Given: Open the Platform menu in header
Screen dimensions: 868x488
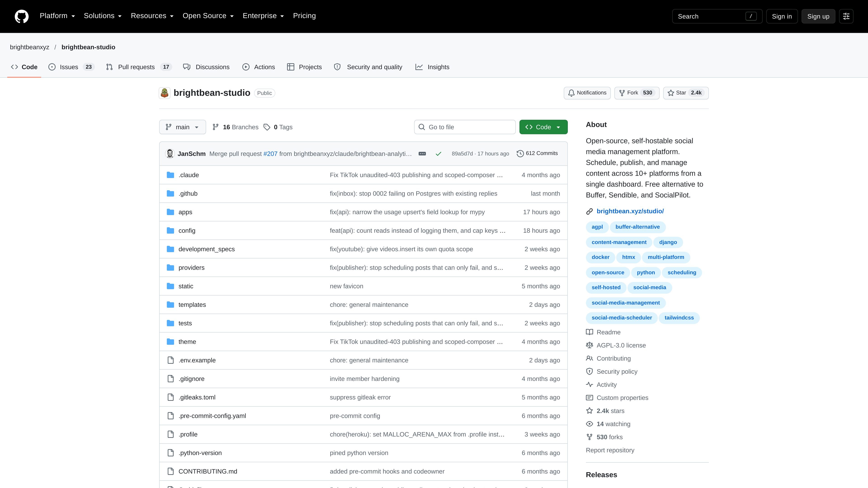Looking at the screenshot, I should tap(57, 16).
